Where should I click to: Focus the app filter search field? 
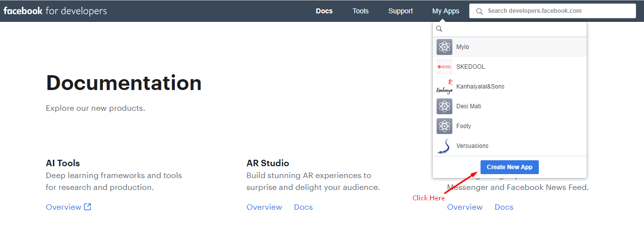[x=510, y=29]
